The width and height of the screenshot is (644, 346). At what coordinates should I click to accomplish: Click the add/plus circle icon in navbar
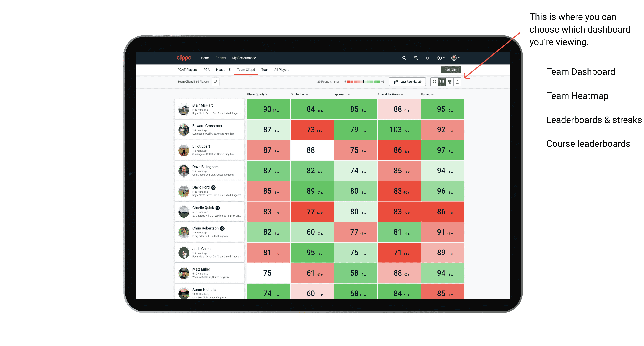pyautogui.click(x=439, y=58)
